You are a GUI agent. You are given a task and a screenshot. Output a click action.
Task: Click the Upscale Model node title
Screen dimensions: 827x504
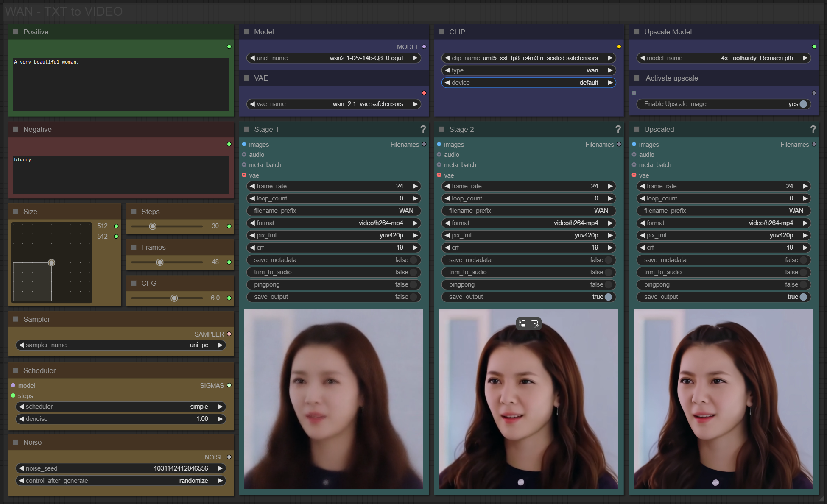(668, 32)
